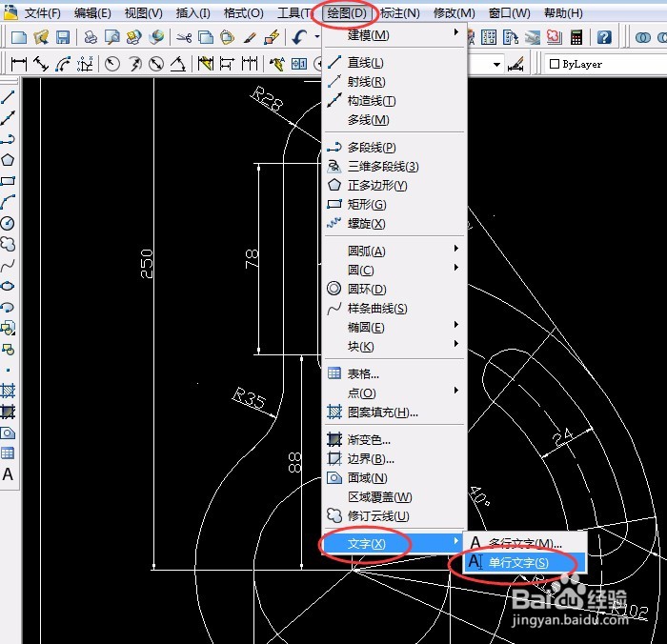This screenshot has height=644, width=667.
Task: Select the Spline tool in left toolbar
Action: click(8, 265)
